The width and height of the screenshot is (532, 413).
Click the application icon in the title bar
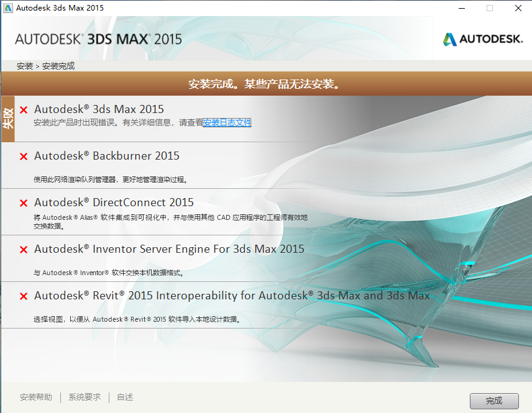tap(8, 8)
